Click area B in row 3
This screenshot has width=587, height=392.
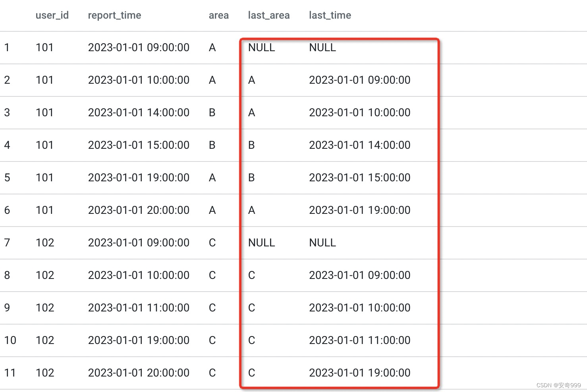tap(212, 113)
